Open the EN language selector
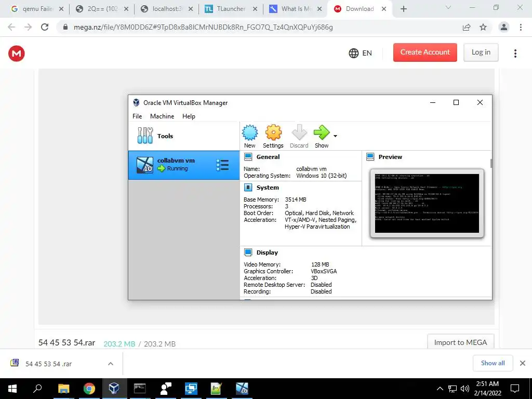This screenshot has height=399, width=532. 361,53
